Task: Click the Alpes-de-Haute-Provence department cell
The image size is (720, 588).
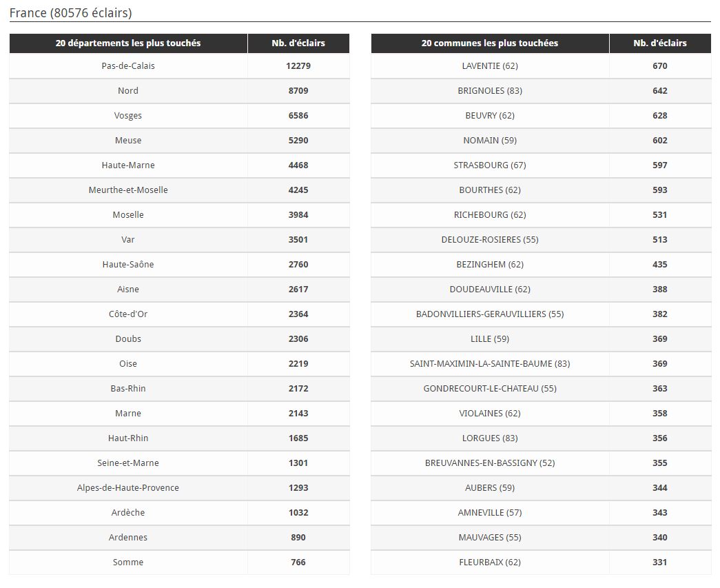Action: pos(128,487)
